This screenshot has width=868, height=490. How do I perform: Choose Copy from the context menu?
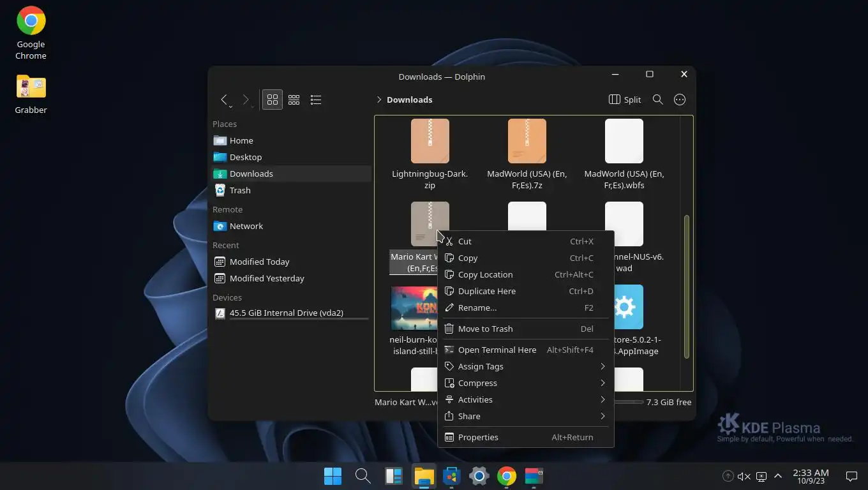(x=525, y=258)
